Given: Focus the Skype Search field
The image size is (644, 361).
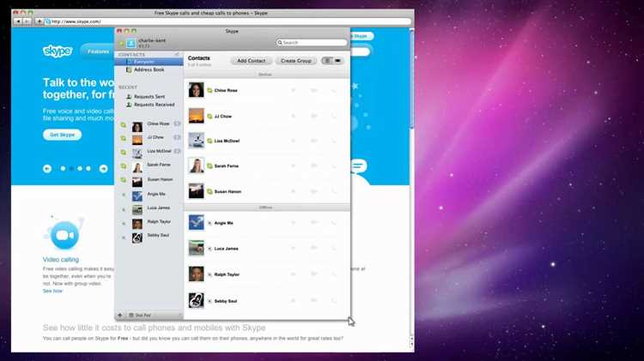Looking at the screenshot, I should [x=312, y=43].
